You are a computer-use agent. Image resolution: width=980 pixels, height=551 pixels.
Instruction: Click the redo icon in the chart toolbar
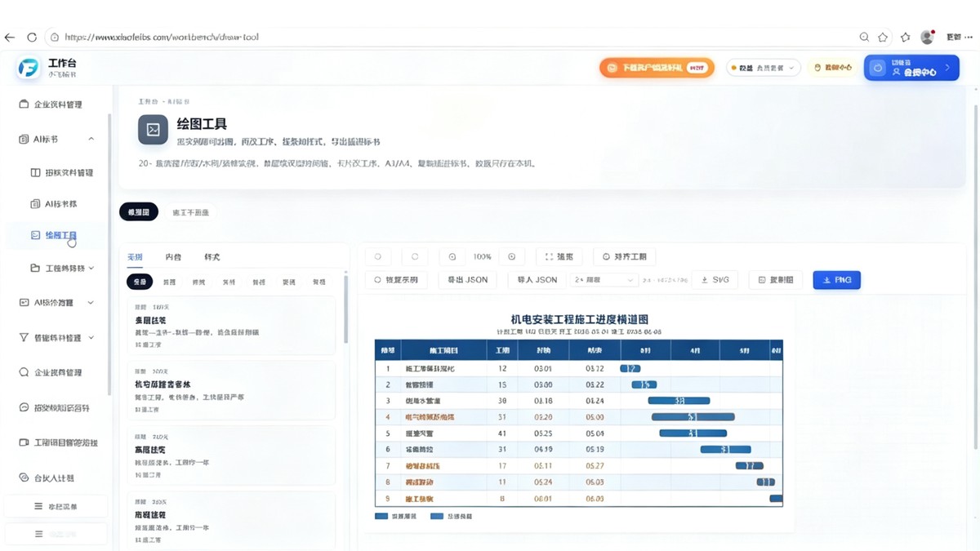click(415, 256)
